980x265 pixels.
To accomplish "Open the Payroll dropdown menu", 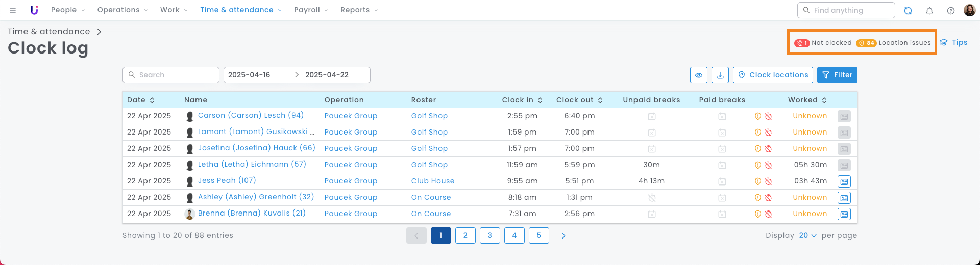I will (311, 10).
